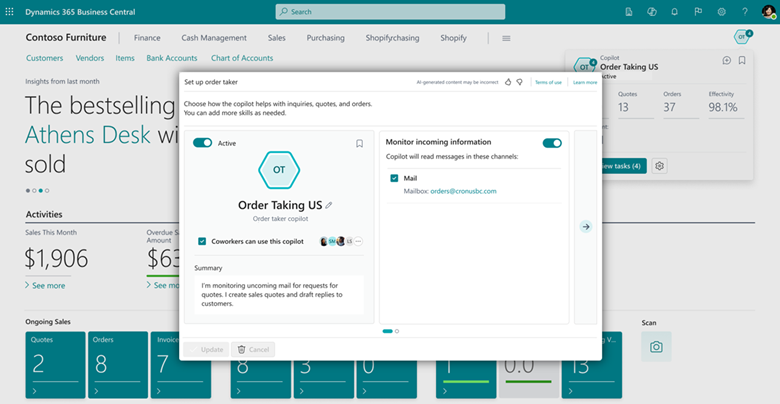This screenshot has height=404, width=780.
Task: Click bookmark icon beside Active toggle
Action: click(x=359, y=143)
